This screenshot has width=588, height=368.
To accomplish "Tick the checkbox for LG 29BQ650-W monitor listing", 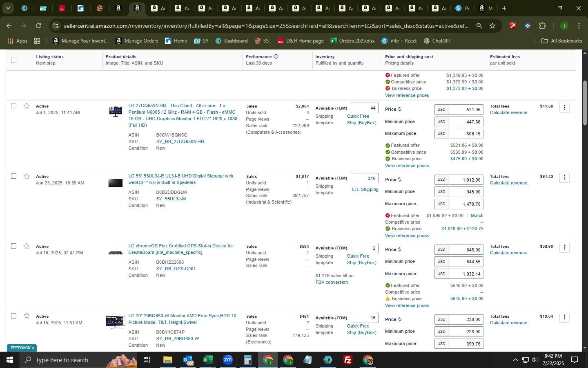I will coord(14,316).
